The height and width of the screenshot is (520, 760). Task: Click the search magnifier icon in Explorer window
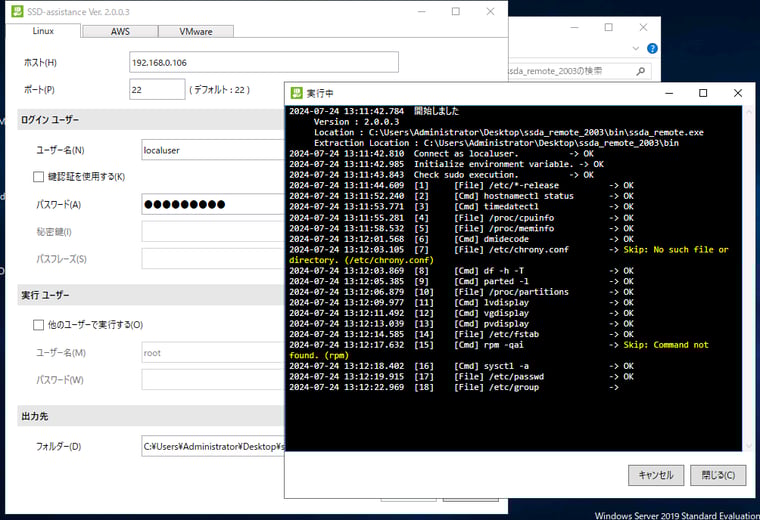click(641, 71)
